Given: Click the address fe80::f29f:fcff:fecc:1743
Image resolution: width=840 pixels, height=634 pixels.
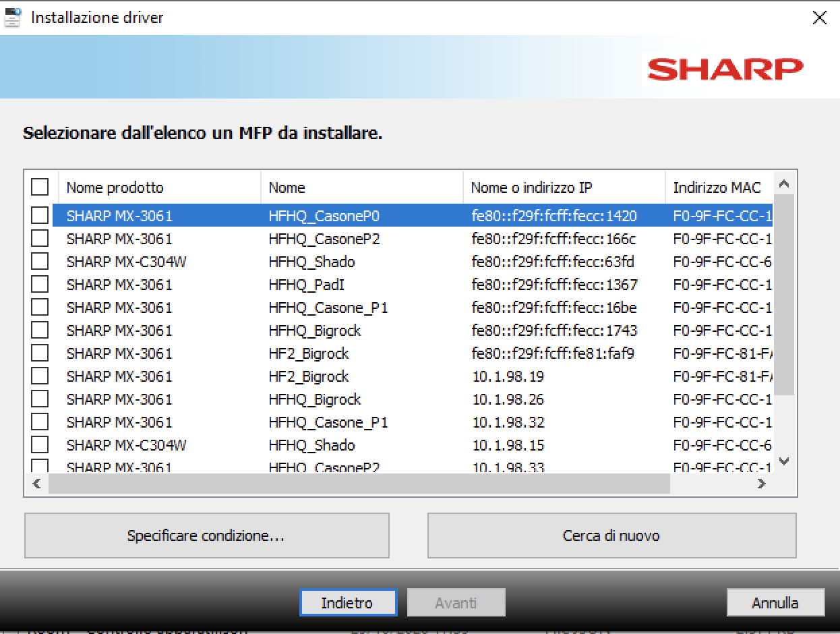Looking at the screenshot, I should point(554,330).
